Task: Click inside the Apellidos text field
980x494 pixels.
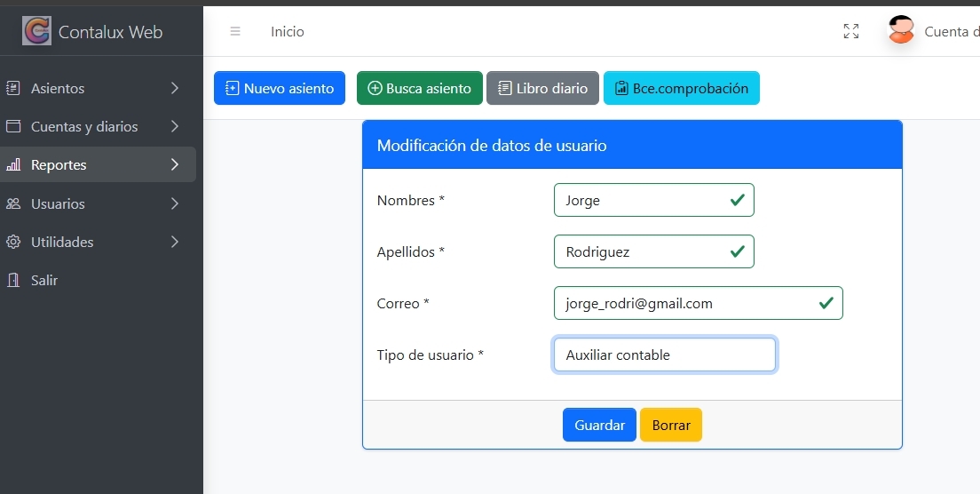Action: point(644,251)
